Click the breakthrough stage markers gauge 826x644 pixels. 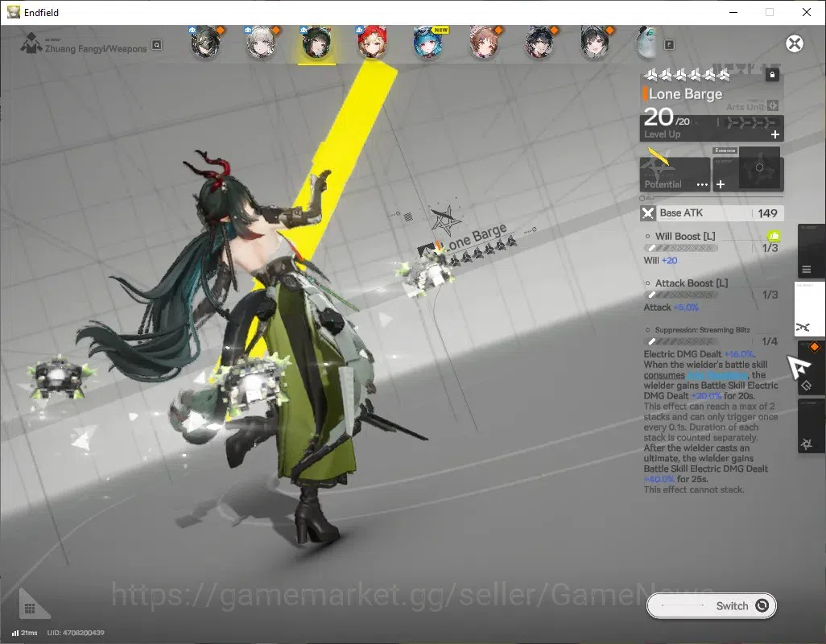[x=750, y=122]
